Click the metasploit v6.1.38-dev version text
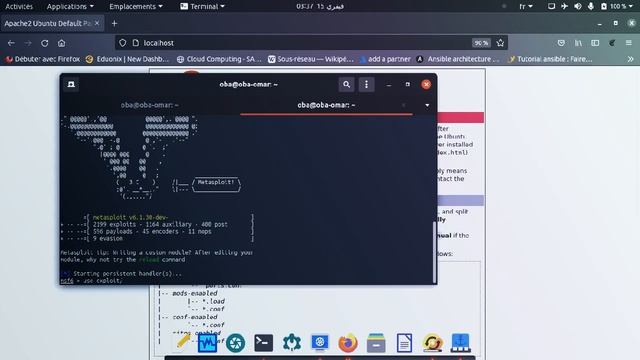The height and width of the screenshot is (360, 640). pos(130,217)
